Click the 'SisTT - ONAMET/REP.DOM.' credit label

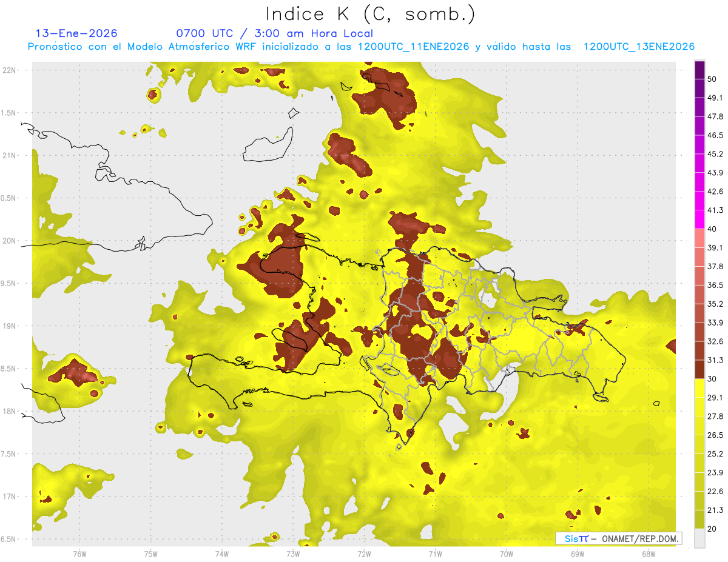pos(618,538)
